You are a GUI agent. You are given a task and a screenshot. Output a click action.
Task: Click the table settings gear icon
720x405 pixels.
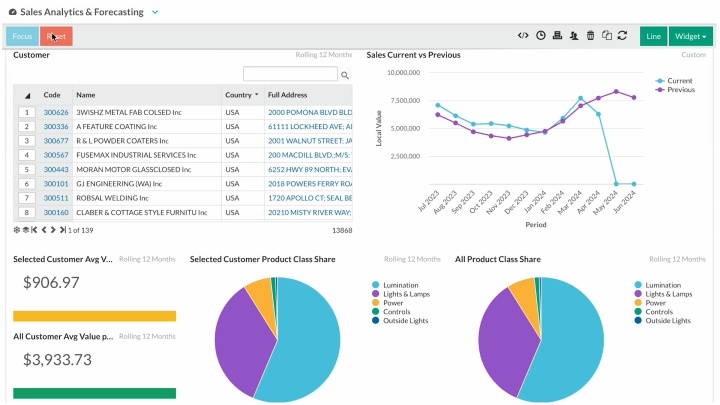pos(17,230)
